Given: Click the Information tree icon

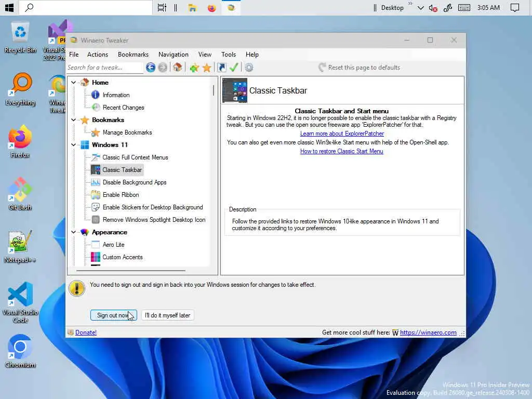Looking at the screenshot, I should pyautogui.click(x=96, y=95).
